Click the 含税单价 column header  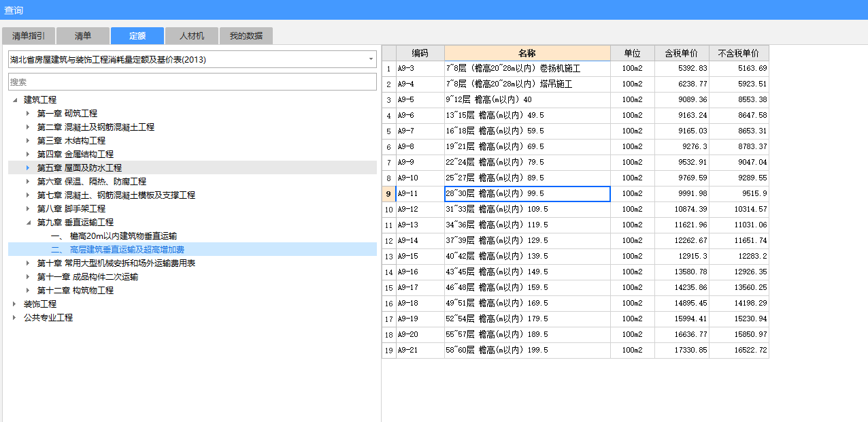tap(682, 53)
